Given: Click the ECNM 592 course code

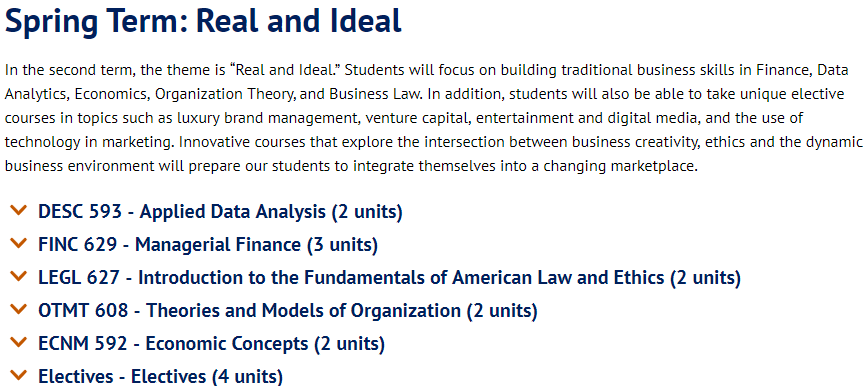Looking at the screenshot, I should (82, 344).
